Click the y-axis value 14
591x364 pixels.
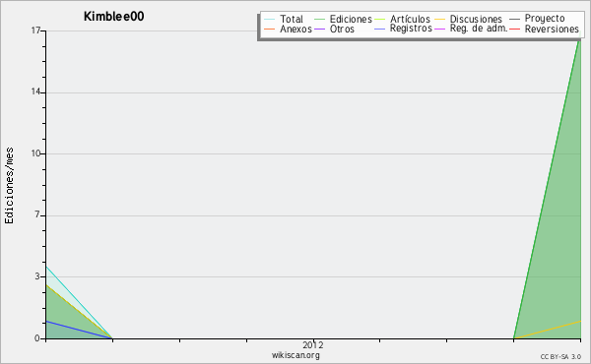point(35,91)
